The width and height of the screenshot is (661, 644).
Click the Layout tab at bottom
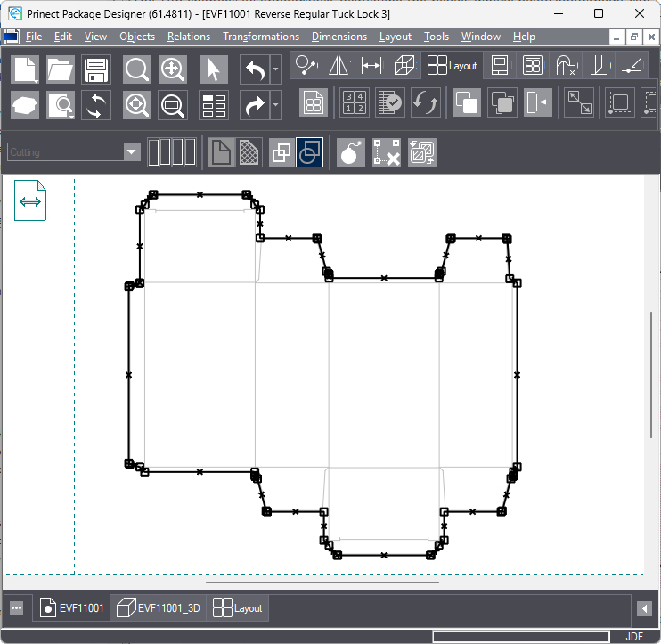(238, 608)
